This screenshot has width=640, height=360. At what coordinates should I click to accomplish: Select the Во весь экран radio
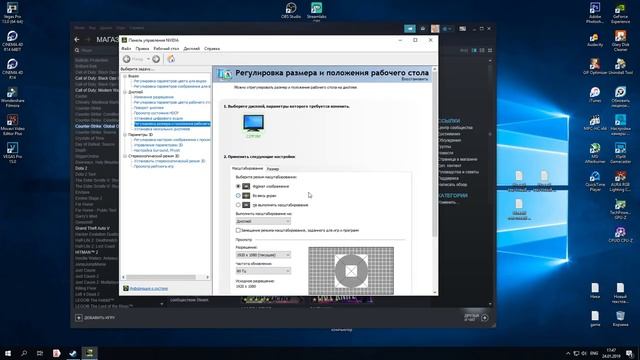coord(238,196)
